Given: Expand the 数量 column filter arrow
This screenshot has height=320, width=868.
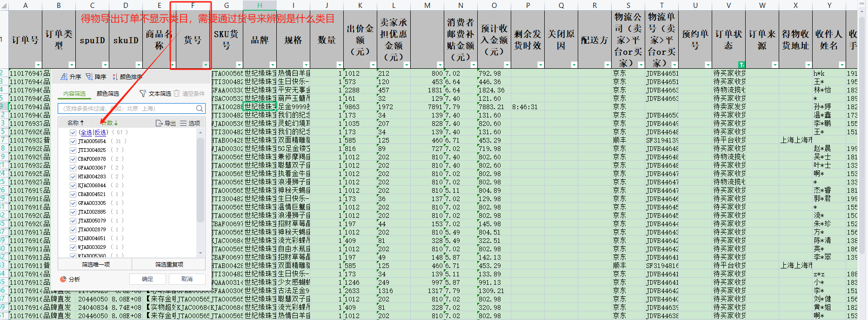Looking at the screenshot, I should [x=340, y=65].
